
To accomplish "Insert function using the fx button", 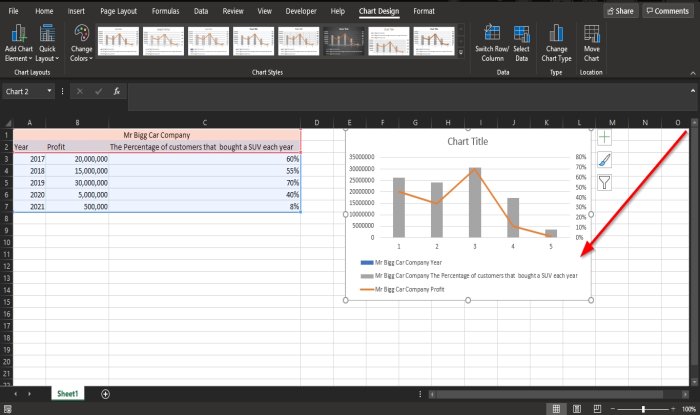I will pyautogui.click(x=117, y=91).
